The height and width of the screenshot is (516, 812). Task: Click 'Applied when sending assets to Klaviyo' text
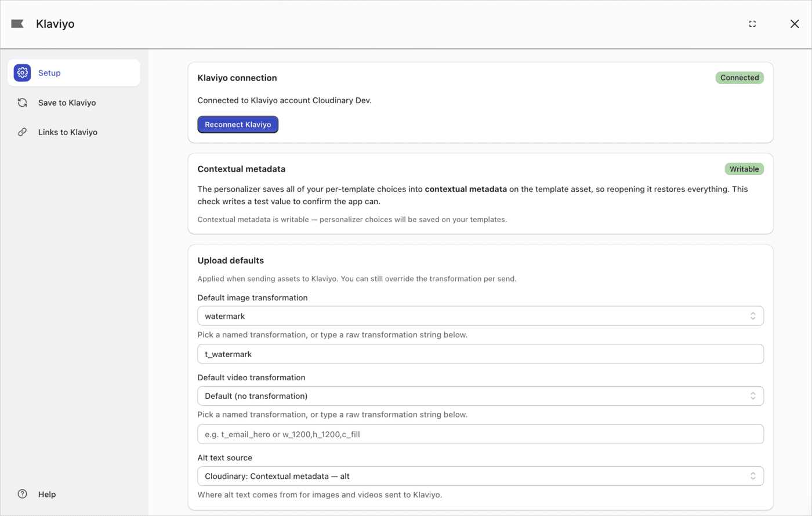[357, 279]
